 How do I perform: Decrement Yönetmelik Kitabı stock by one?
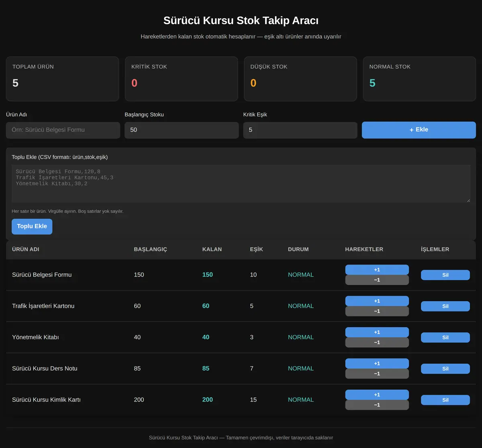pyautogui.click(x=377, y=342)
